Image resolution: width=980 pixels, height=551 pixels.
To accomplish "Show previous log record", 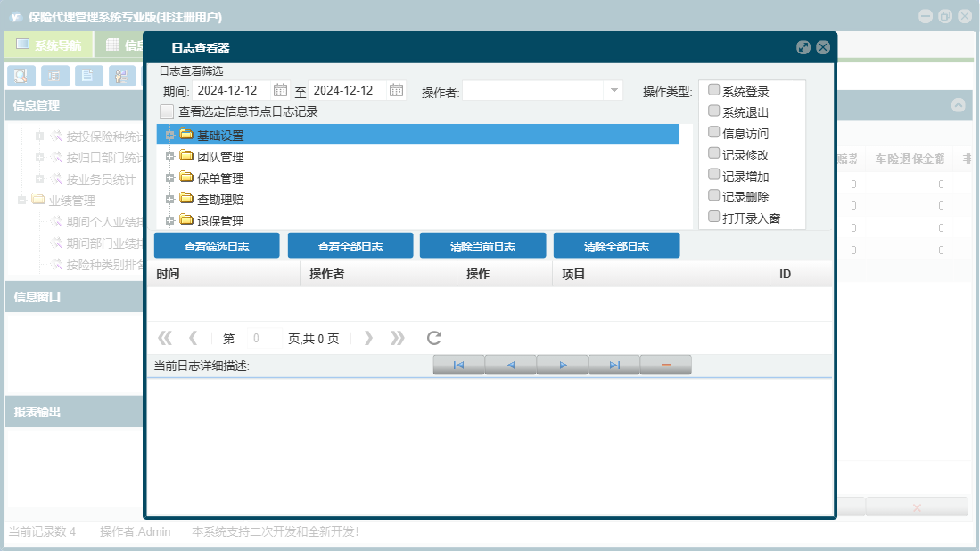I will pos(511,365).
